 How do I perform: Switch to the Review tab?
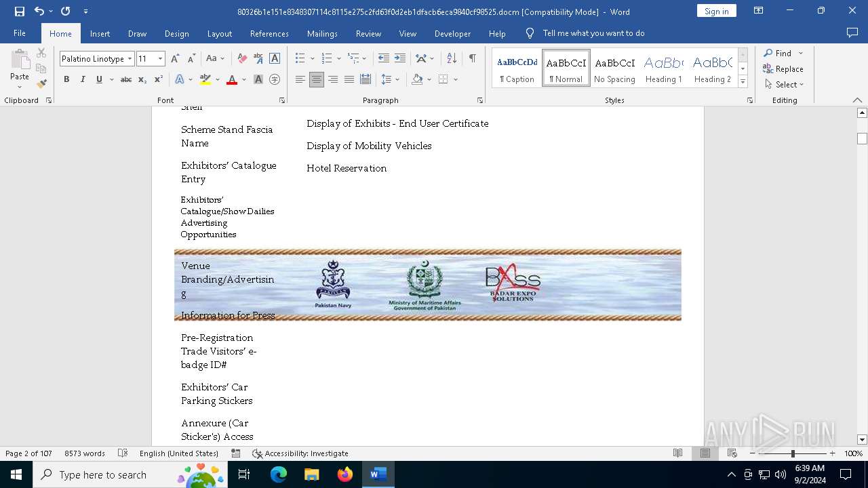[368, 33]
